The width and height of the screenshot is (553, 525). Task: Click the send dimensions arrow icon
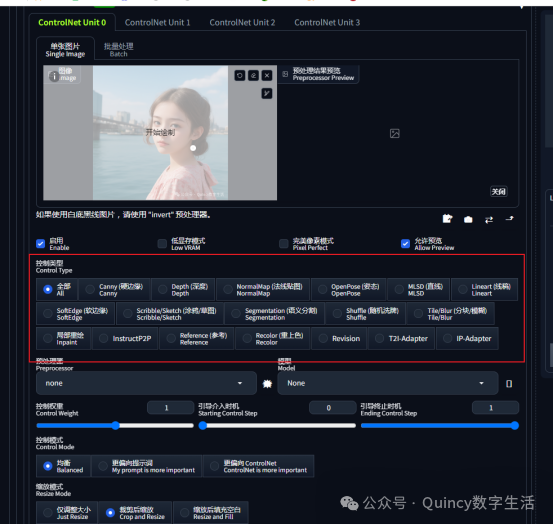(510, 219)
